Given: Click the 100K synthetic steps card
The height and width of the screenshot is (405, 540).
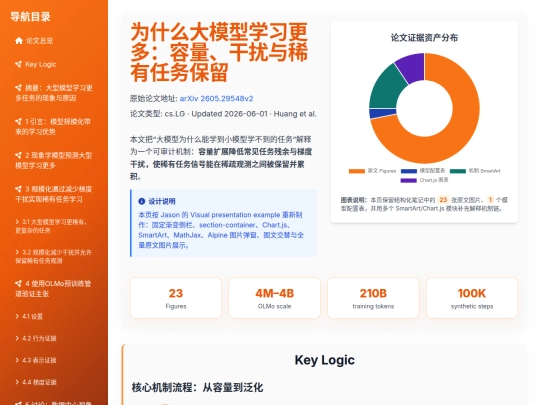Looking at the screenshot, I should (472, 298).
